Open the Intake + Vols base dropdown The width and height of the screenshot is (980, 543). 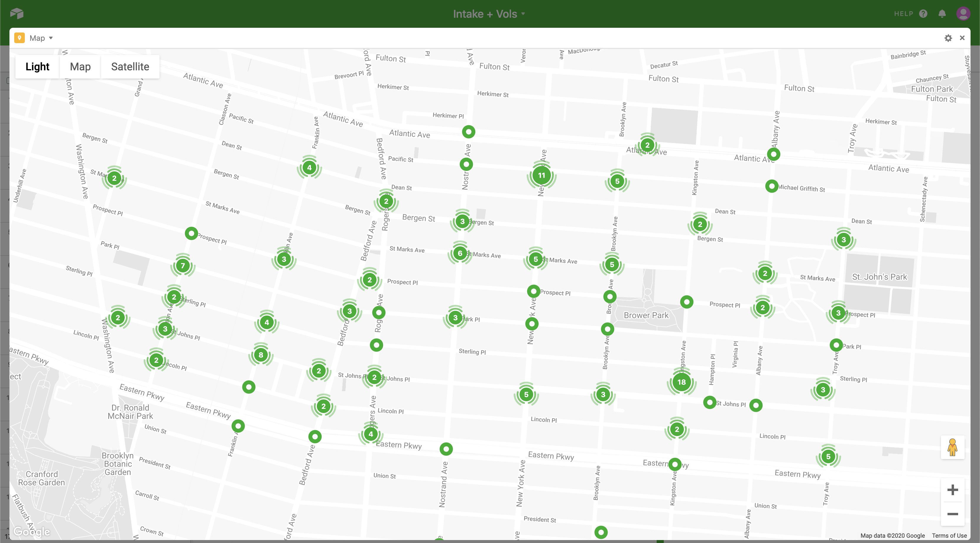coord(489,14)
